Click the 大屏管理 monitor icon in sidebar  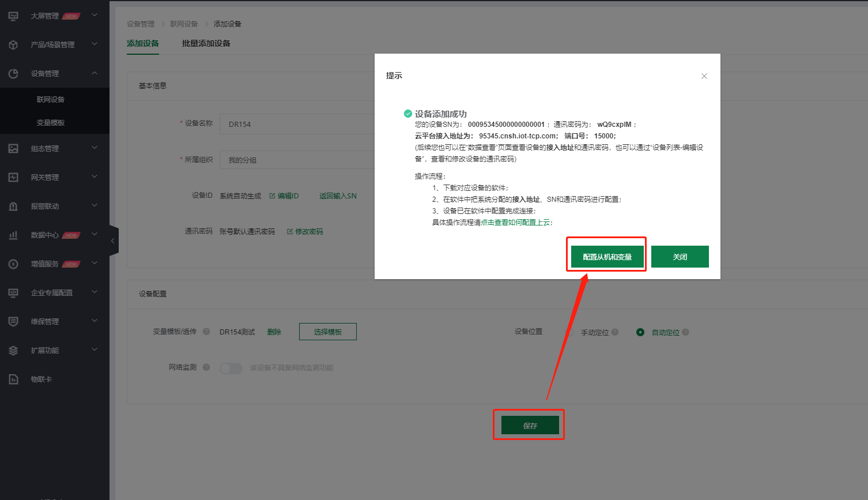pyautogui.click(x=13, y=16)
